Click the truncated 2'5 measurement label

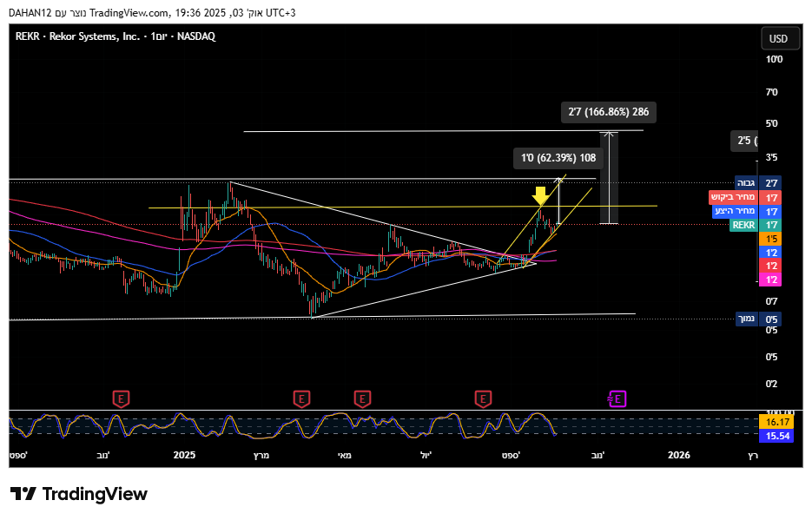[744, 141]
